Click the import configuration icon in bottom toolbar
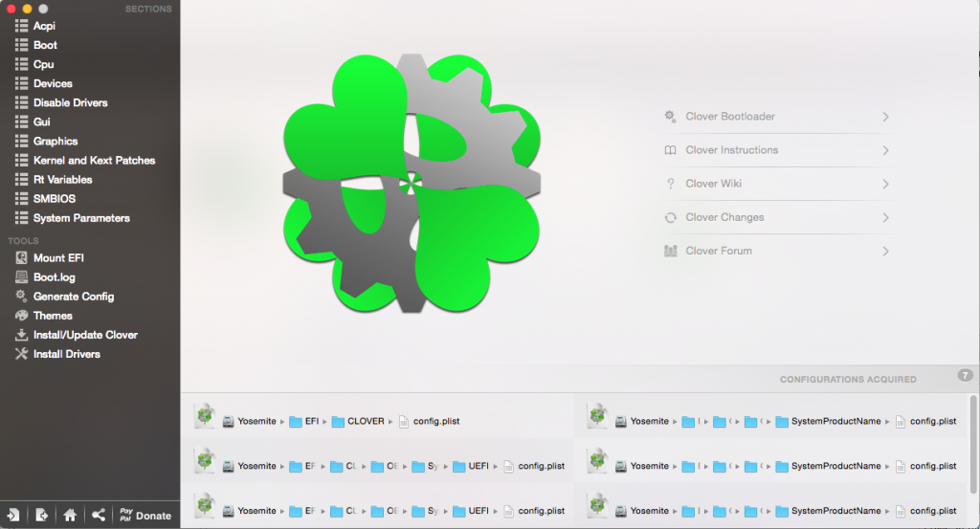Viewport: 980px width, 529px height. (13, 515)
